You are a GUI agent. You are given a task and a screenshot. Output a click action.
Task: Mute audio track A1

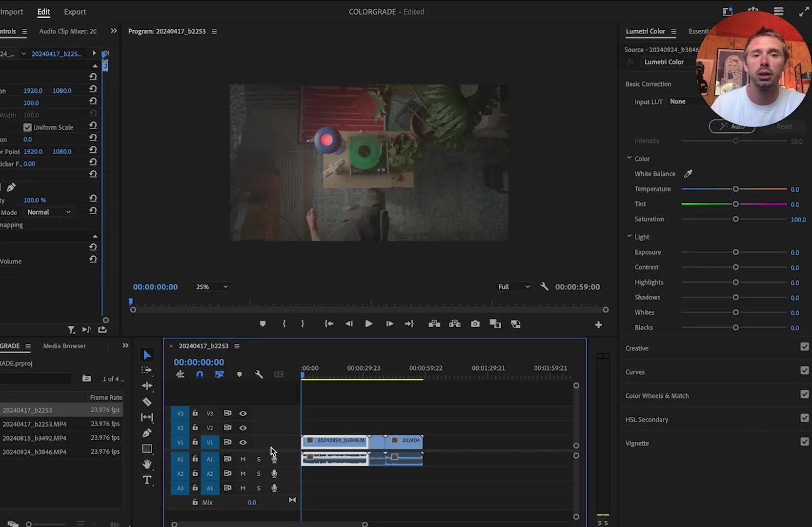(x=243, y=459)
